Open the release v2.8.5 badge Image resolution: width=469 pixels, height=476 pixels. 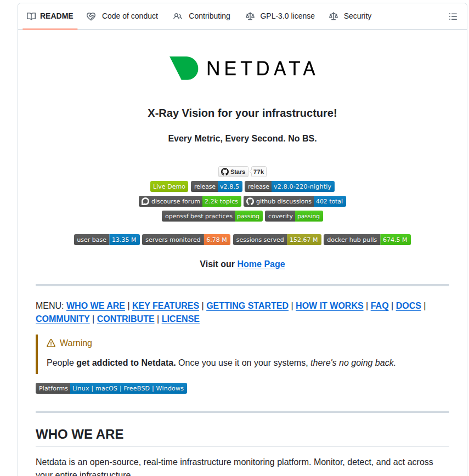point(216,186)
